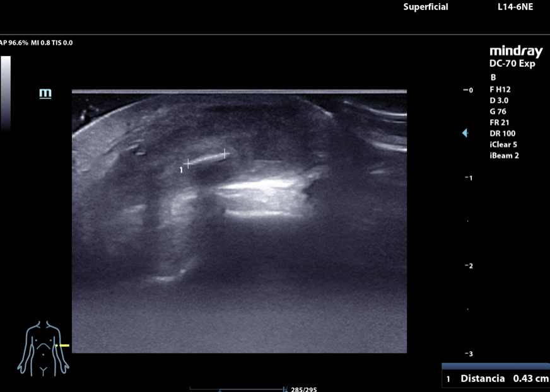The height and width of the screenshot is (392, 550).
Task: Open the G 76 gain parameter
Action: pos(498,112)
